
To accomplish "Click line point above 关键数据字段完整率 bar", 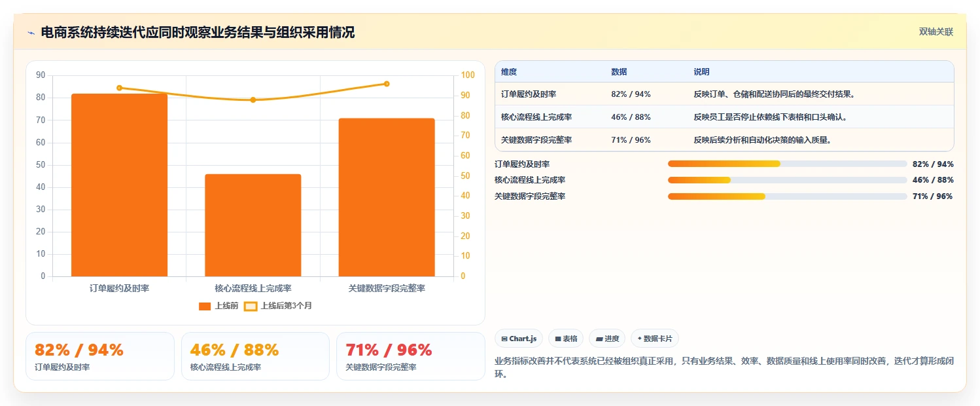I will point(387,84).
